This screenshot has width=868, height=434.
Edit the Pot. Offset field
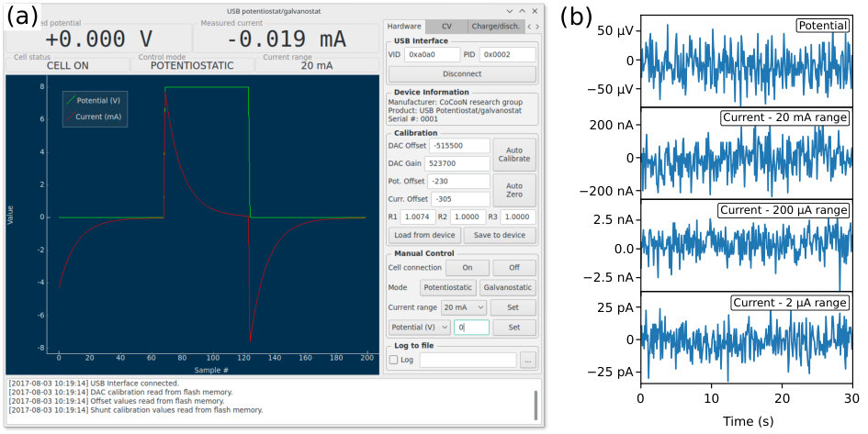[x=459, y=181]
